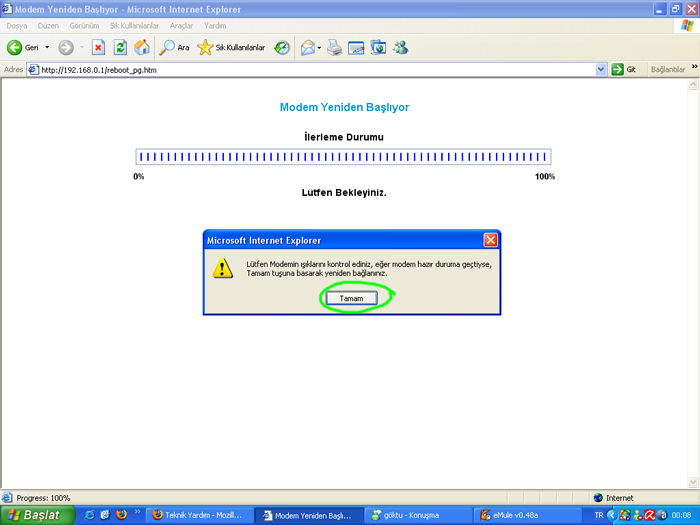
Task: Click the page icon in address bar
Action: pyautogui.click(x=33, y=70)
